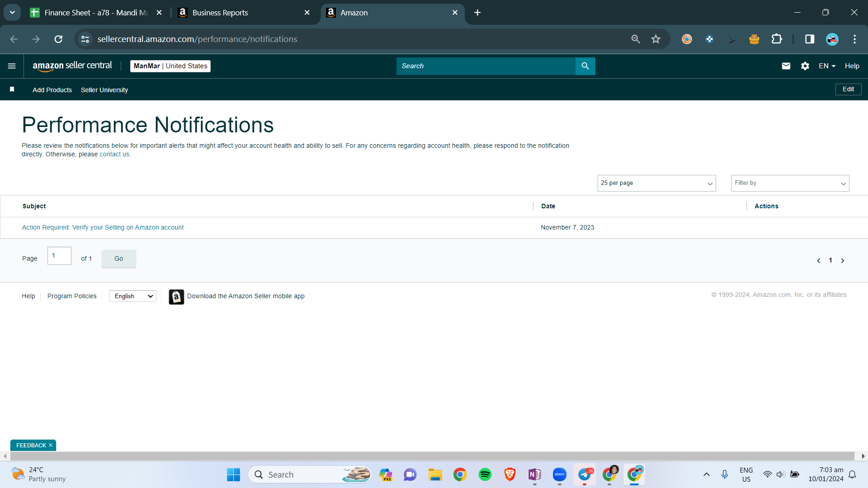The image size is (868, 488).
Task: Click the search magnifier button in Seller Central
Action: click(585, 66)
